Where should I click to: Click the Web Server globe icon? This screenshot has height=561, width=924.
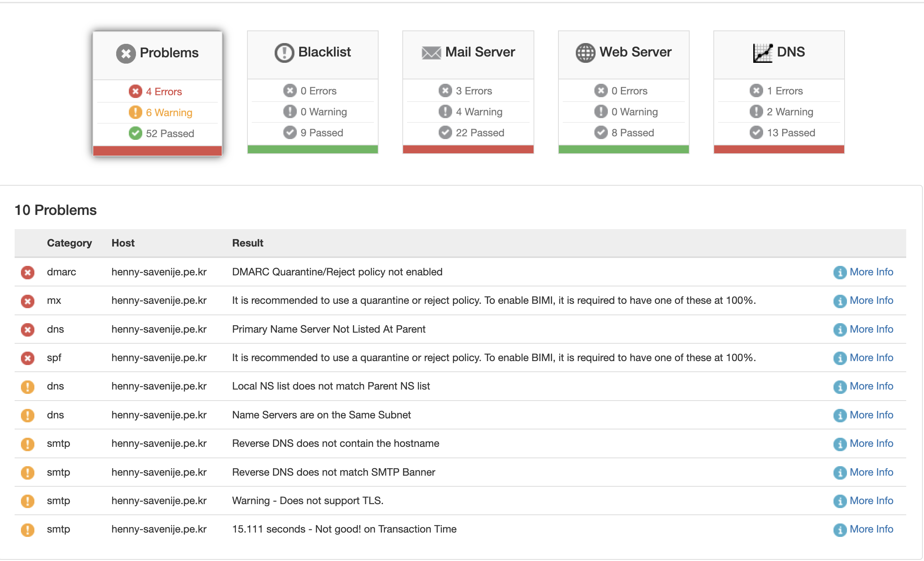point(585,53)
